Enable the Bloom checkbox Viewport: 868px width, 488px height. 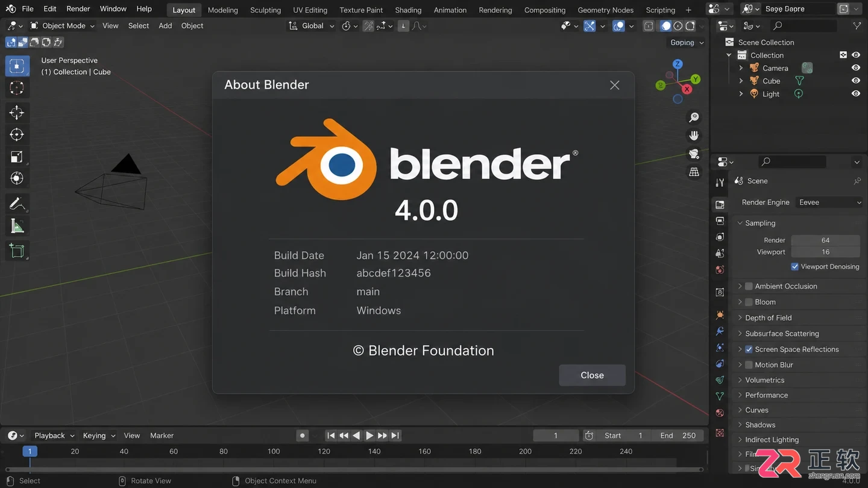tap(749, 302)
